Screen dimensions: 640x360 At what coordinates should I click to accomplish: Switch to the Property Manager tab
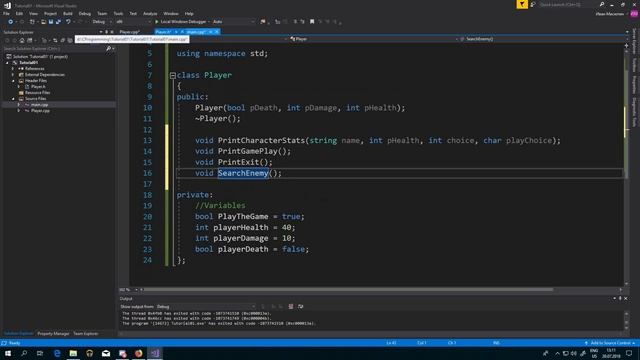pyautogui.click(x=53, y=333)
